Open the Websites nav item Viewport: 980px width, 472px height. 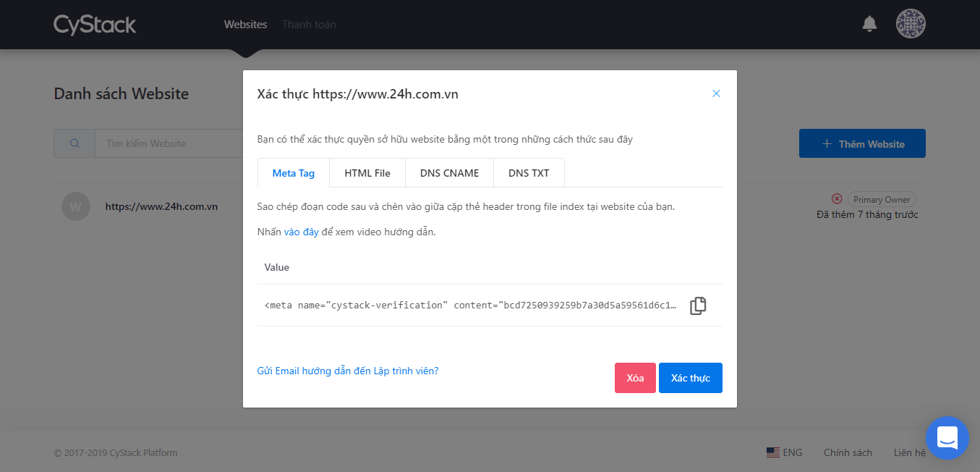pyautogui.click(x=245, y=25)
